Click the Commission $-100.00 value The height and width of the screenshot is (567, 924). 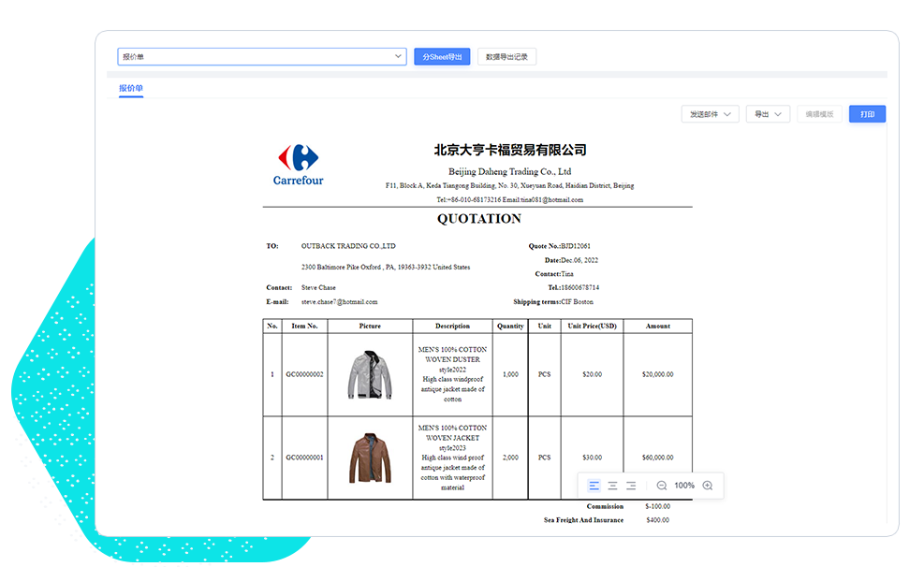tap(657, 506)
